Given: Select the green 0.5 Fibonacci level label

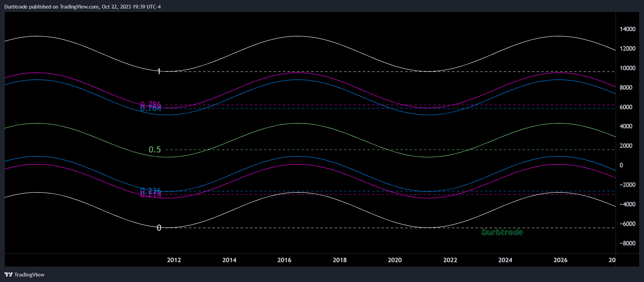Looking at the screenshot, I should [x=154, y=150].
